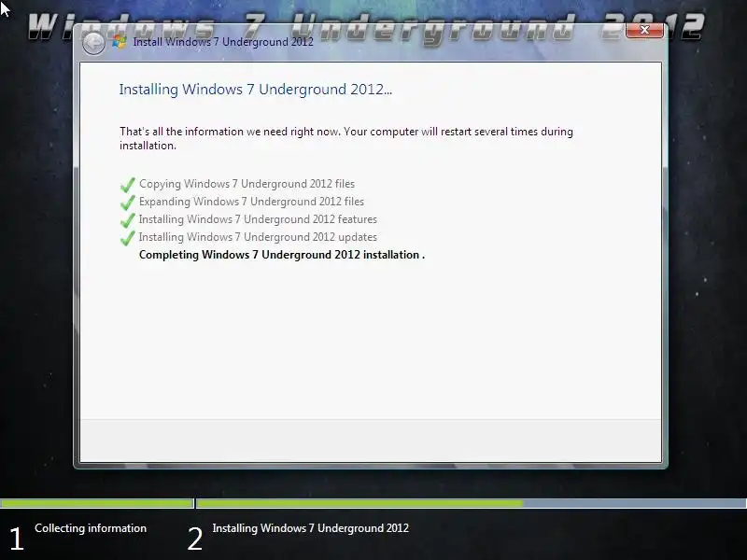Click the 'Collecting information' step label

pyautogui.click(x=91, y=528)
